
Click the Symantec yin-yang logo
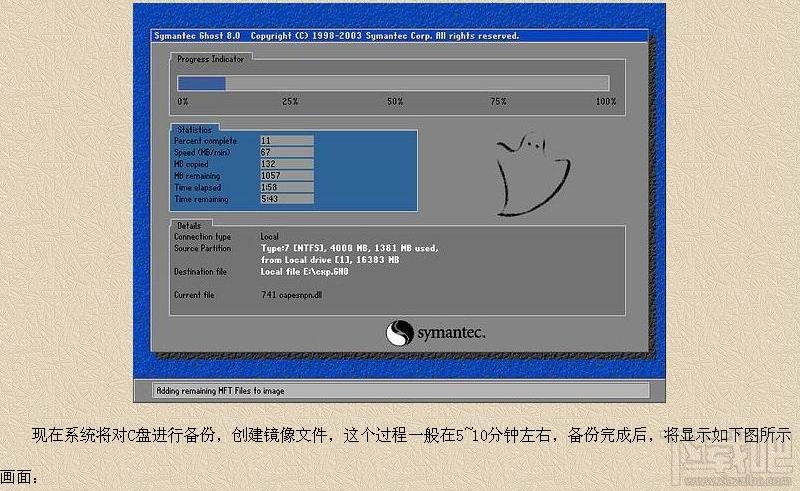[x=399, y=333]
